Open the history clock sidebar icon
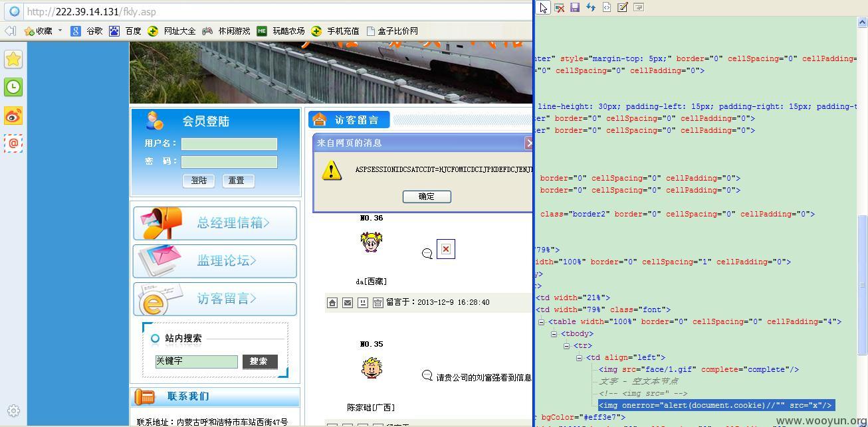Viewport: 868px width, 427px height. (13, 87)
